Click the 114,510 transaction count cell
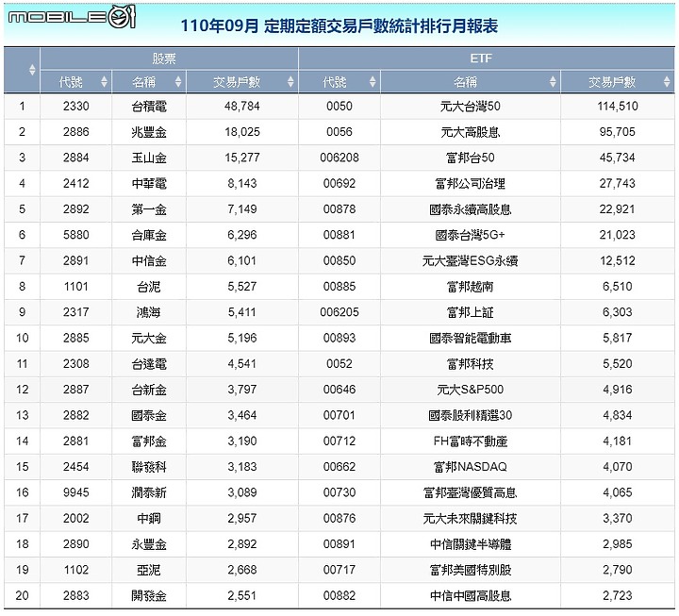The height and width of the screenshot is (616, 679). (618, 107)
